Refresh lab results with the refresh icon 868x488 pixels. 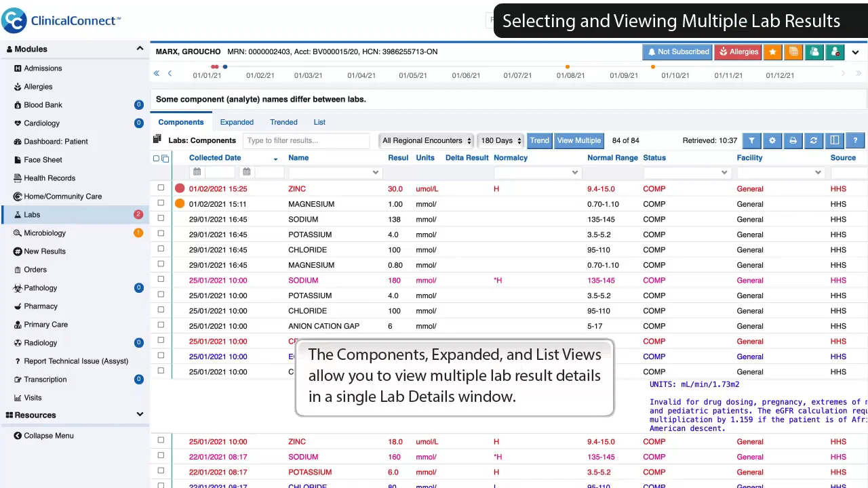coord(814,140)
